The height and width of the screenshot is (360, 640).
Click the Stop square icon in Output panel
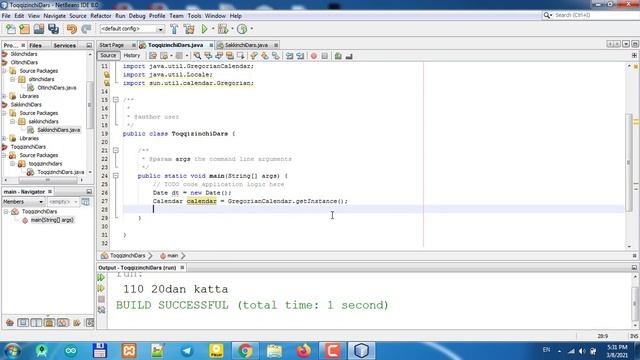click(x=101, y=299)
